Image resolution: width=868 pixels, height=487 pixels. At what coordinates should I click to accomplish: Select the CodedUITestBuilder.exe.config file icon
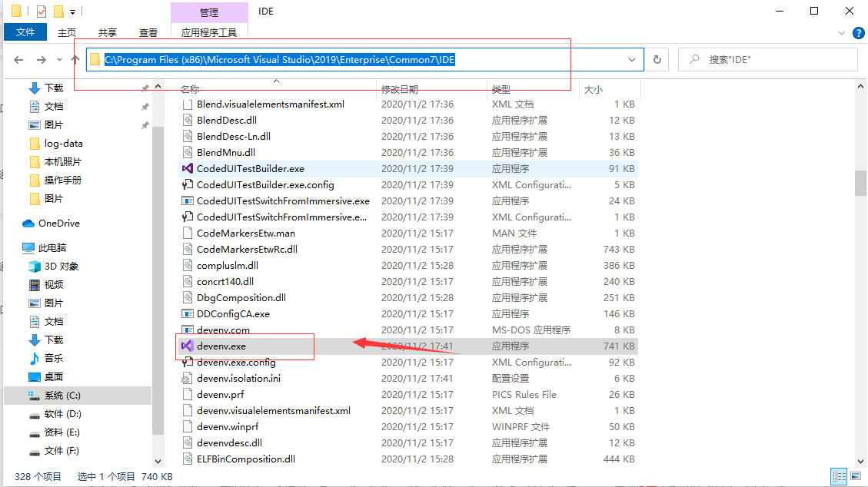(x=187, y=184)
